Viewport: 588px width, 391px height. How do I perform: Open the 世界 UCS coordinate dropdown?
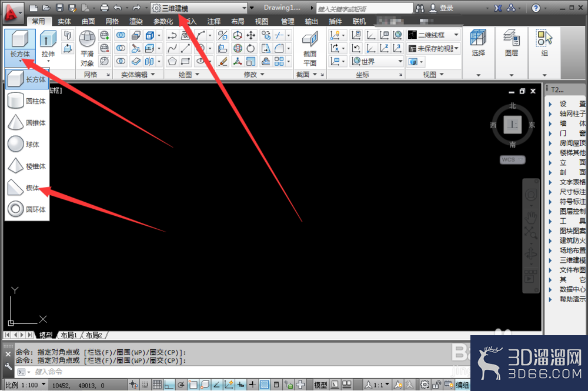(377, 61)
